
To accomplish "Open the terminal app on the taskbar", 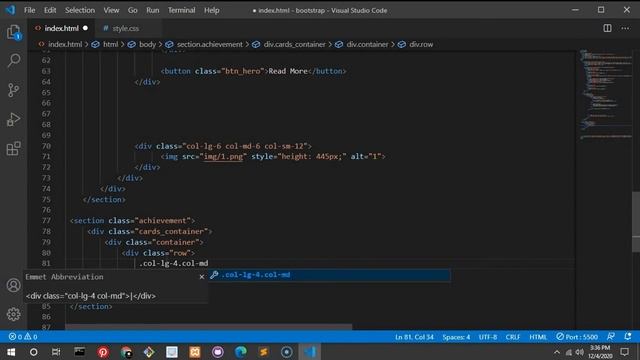I will [x=79, y=351].
